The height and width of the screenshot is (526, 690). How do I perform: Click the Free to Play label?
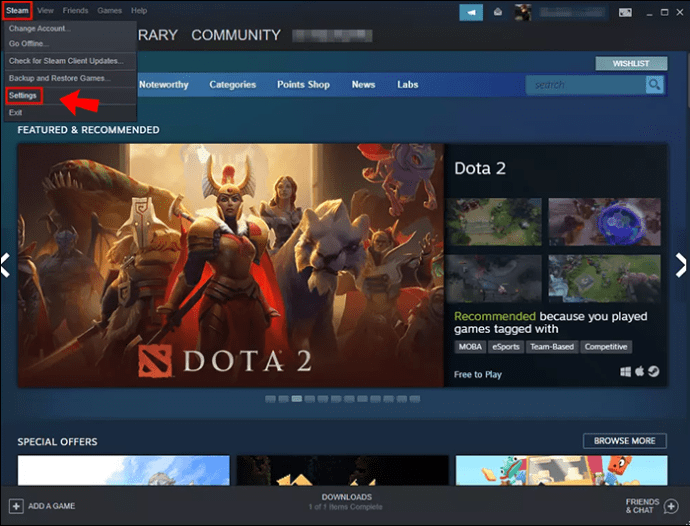pos(477,375)
